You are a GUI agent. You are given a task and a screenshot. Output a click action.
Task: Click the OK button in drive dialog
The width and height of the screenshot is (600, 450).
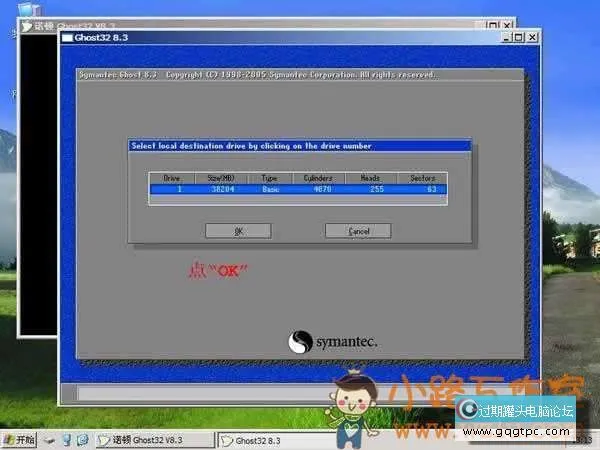pyautogui.click(x=238, y=231)
